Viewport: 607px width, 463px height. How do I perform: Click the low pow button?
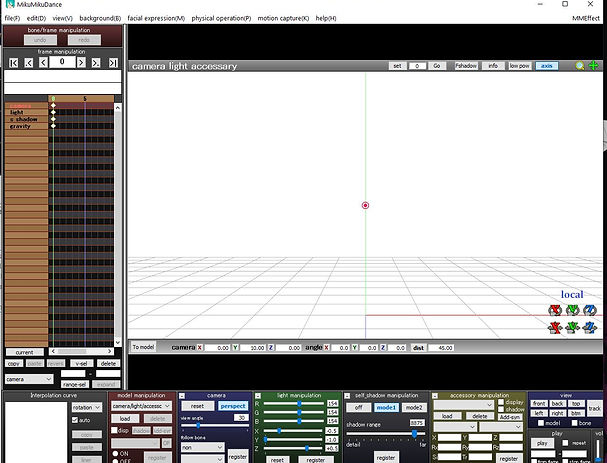(520, 66)
